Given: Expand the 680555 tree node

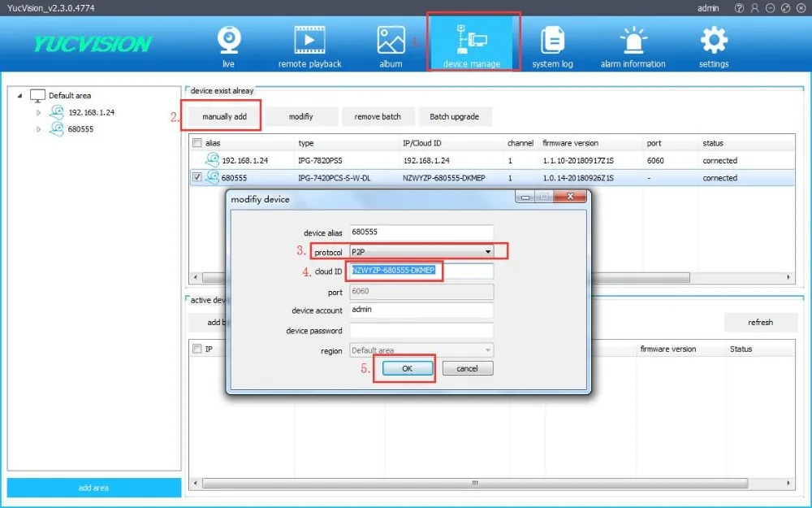Looking at the screenshot, I should (38, 129).
